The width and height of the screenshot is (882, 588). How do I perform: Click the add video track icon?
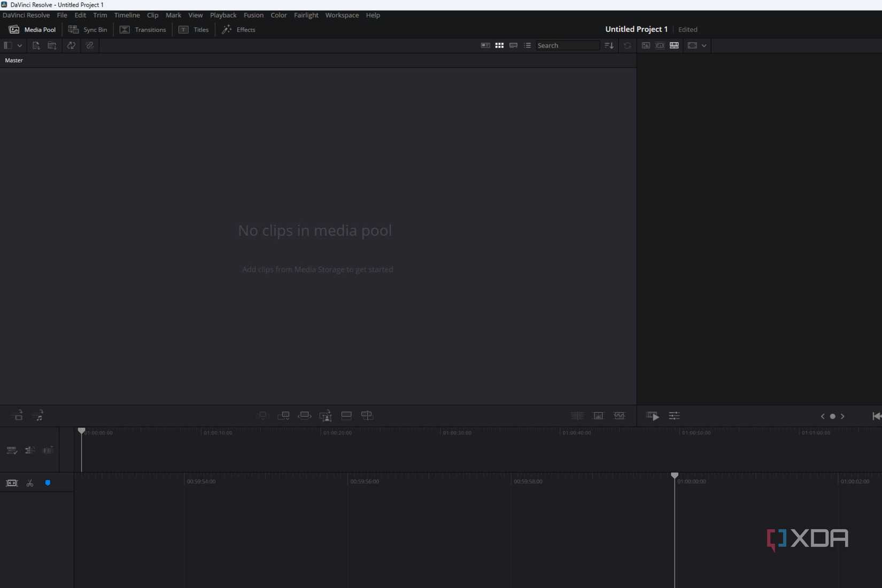(17, 415)
